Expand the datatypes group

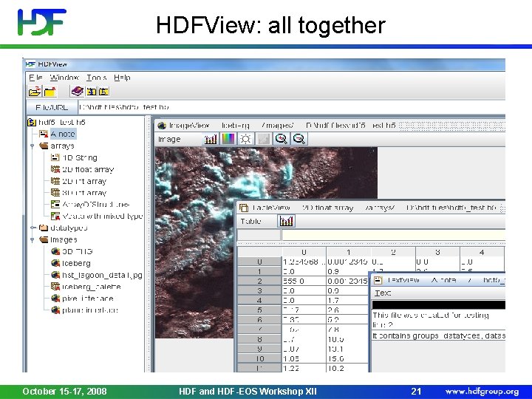pyautogui.click(x=33, y=228)
